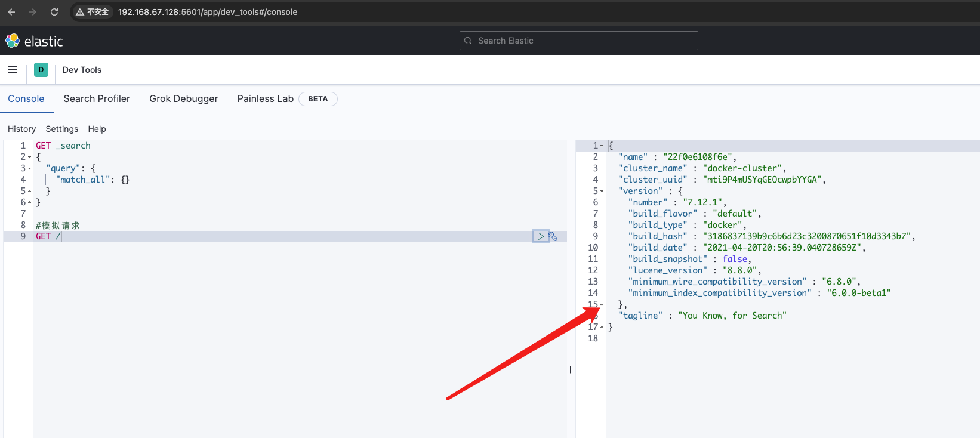Focus the Search Elastic field
Image resolution: width=980 pixels, height=438 pixels.
(578, 41)
